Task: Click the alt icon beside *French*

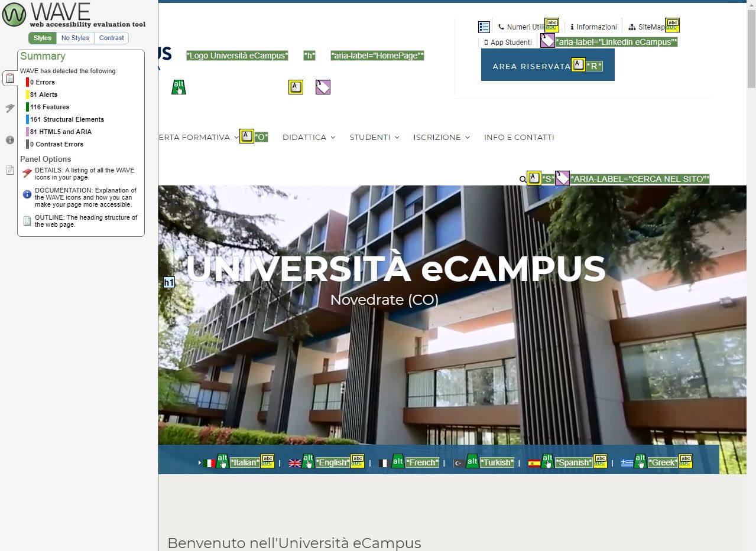Action: coord(398,461)
